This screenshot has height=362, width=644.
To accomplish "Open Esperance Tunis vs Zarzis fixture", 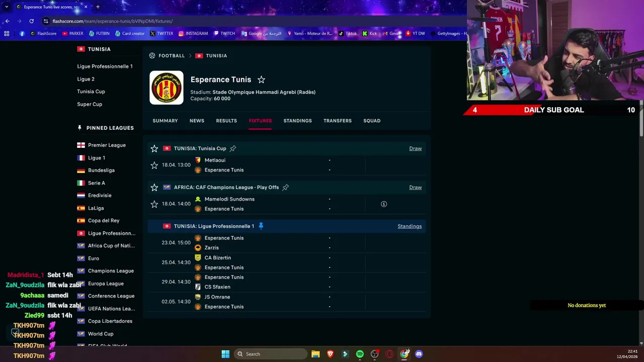I will click(x=286, y=243).
